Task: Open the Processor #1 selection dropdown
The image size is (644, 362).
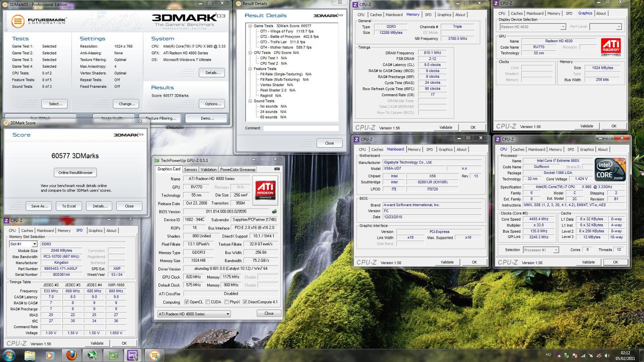Action: pyautogui.click(x=541, y=250)
